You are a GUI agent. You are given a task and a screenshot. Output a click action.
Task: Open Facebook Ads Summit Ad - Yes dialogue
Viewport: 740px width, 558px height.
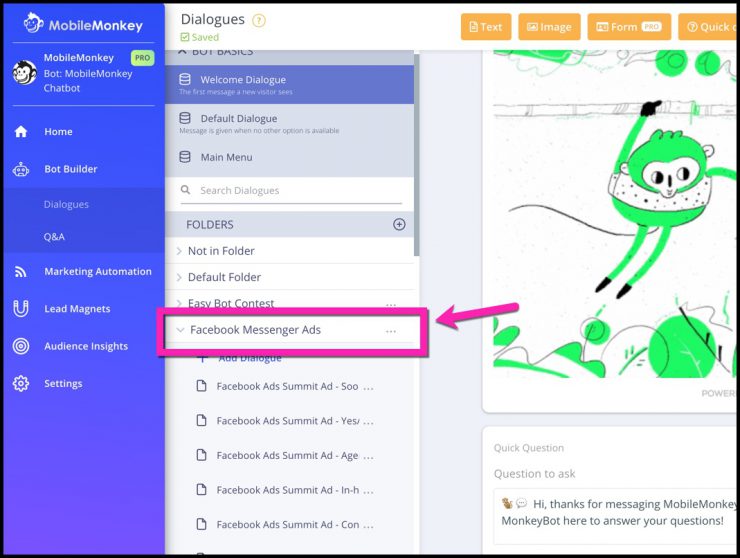click(287, 421)
